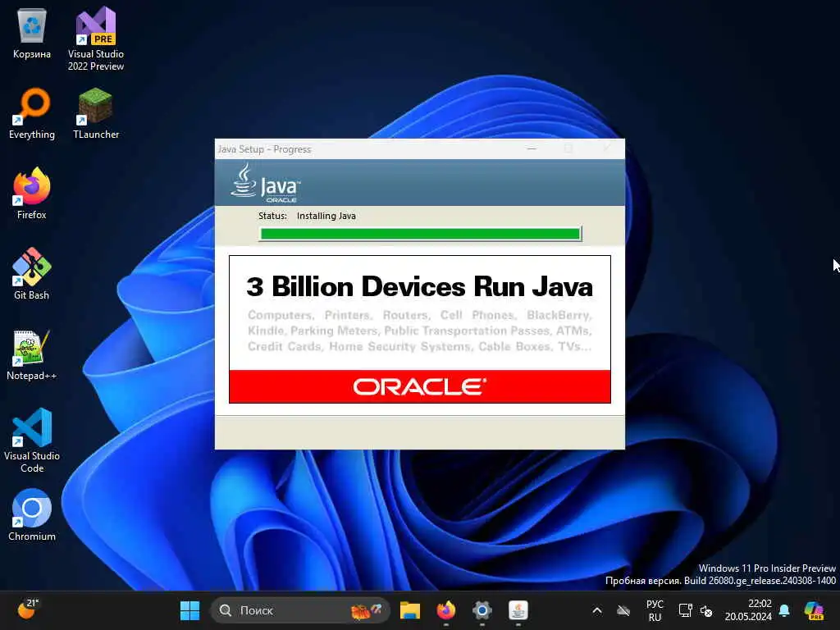Click the '3 Billion Devices Run Java' banner
Viewport: 840px width, 630px height.
[x=419, y=286]
